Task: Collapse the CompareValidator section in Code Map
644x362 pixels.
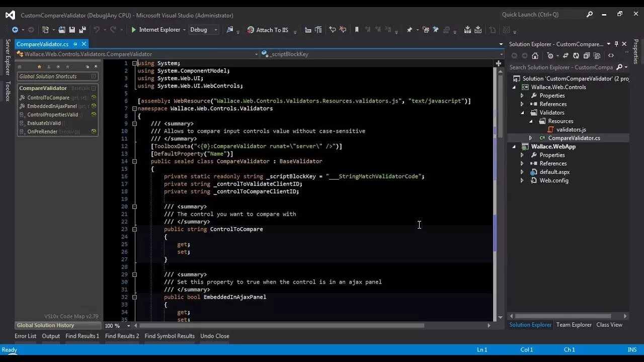Action: pos(94,88)
